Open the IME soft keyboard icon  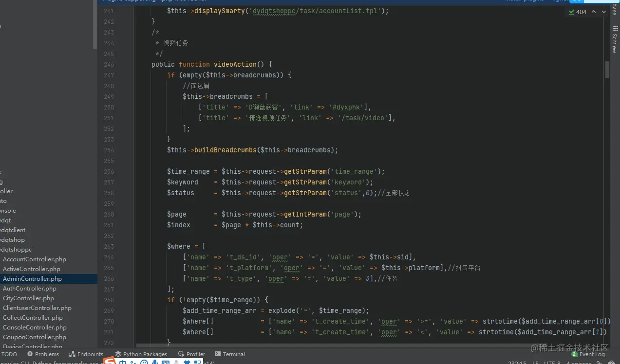(166, 362)
